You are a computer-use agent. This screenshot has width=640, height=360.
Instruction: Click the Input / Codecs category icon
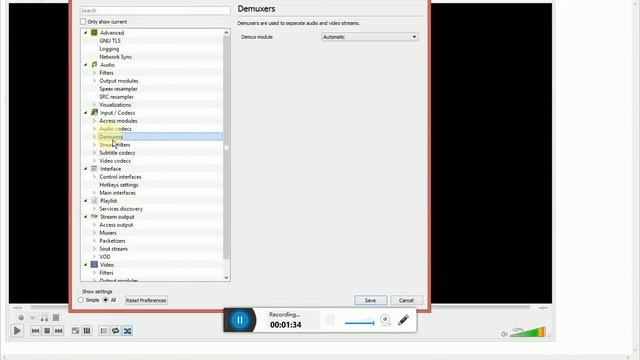pos(94,113)
